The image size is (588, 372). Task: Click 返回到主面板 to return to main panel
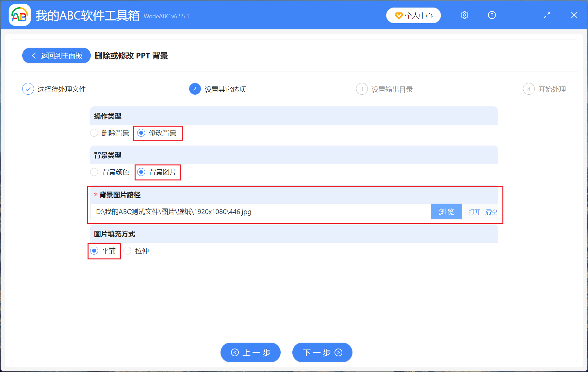click(56, 55)
